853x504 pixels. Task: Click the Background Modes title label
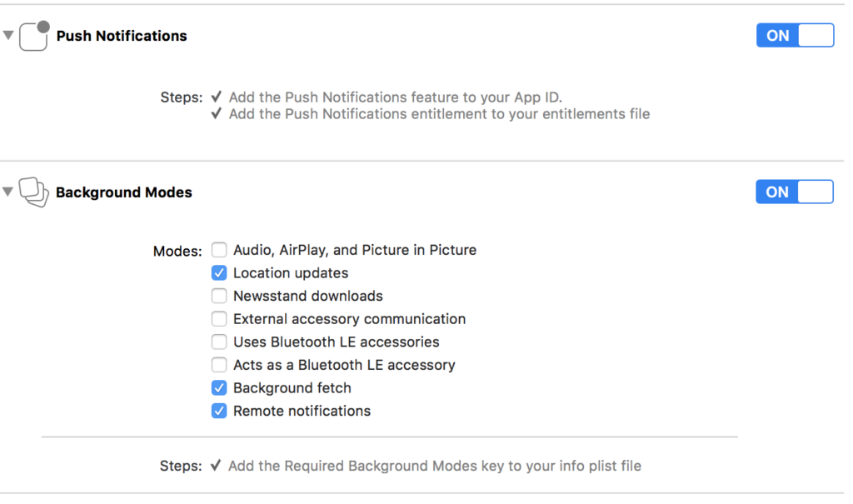(124, 192)
